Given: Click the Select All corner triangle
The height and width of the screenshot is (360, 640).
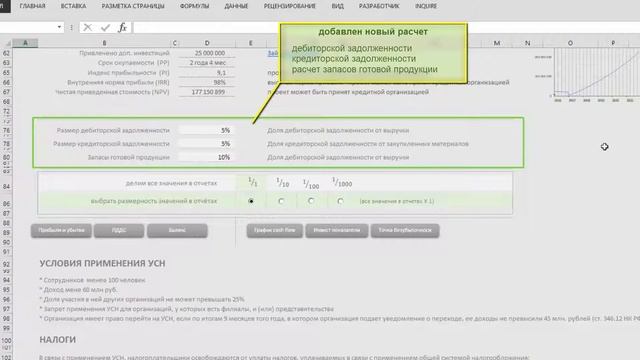Looking at the screenshot, I should (x=8, y=43).
